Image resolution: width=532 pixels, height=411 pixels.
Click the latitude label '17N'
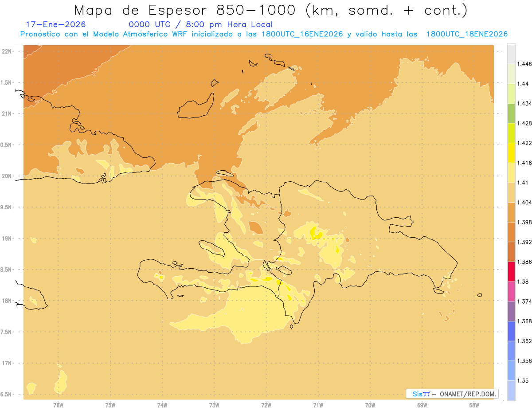7,363
